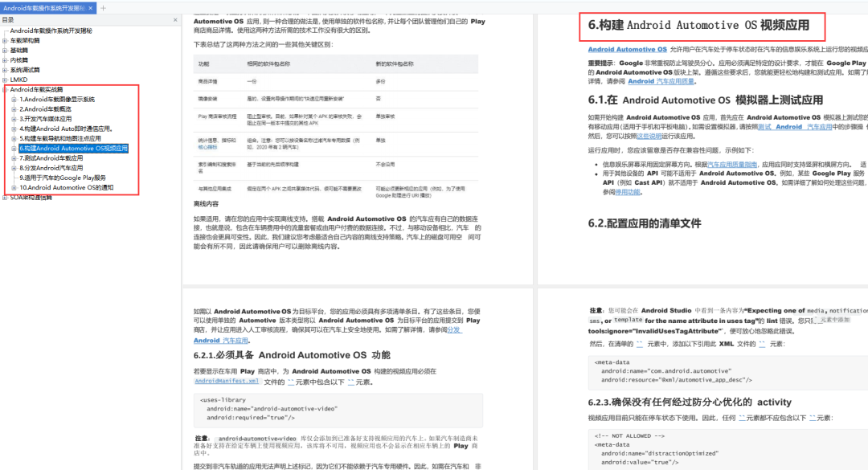Open 9.适用于汽车的Google Play服务 entry
The height and width of the screenshot is (470, 868).
(63, 178)
